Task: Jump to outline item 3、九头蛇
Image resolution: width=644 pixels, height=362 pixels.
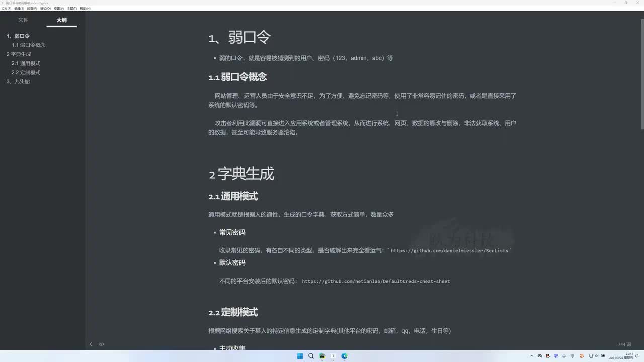Action: click(x=18, y=81)
